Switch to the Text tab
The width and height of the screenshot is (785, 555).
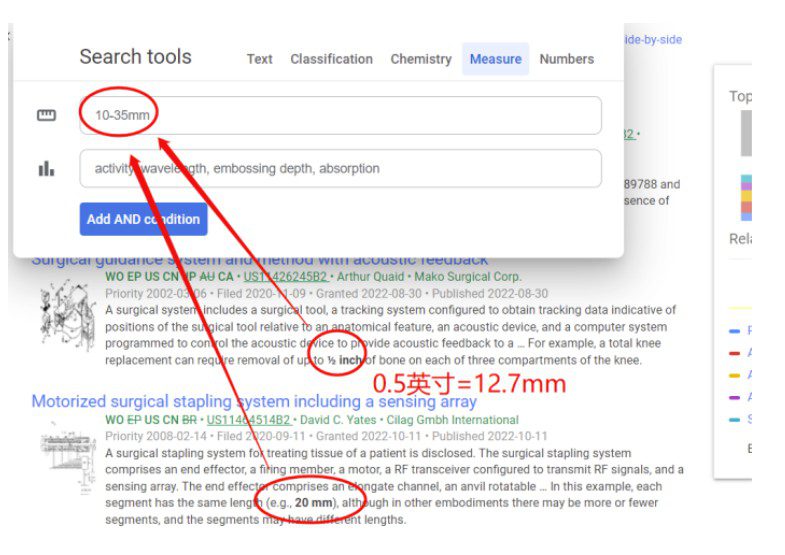259,59
